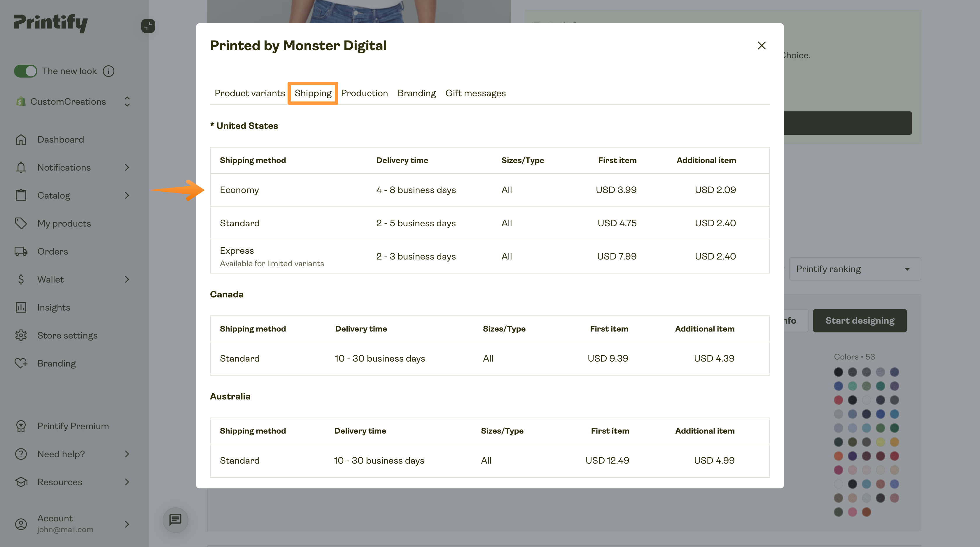Image resolution: width=980 pixels, height=547 pixels.
Task: Collapse the sidebar with the square toggle icon
Action: (x=148, y=26)
